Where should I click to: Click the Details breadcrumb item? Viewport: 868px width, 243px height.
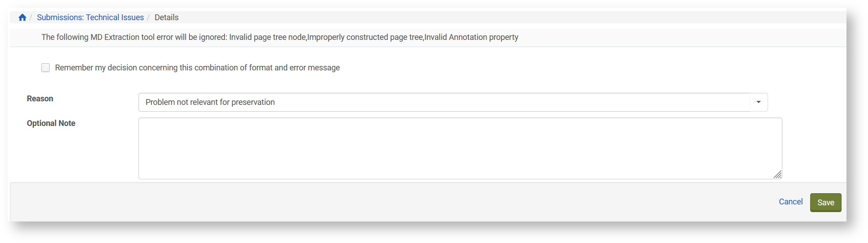[166, 17]
